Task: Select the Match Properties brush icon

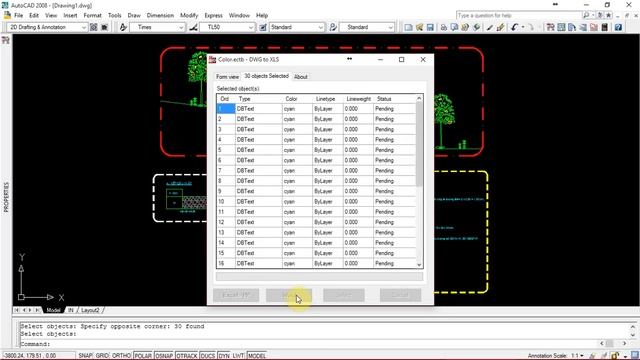Action: pyautogui.click(x=500, y=27)
